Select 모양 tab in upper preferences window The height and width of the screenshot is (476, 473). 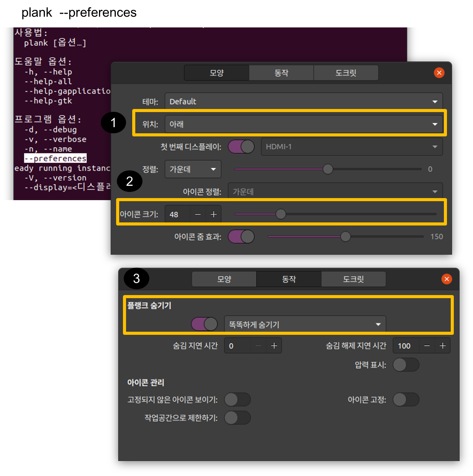coord(216,73)
